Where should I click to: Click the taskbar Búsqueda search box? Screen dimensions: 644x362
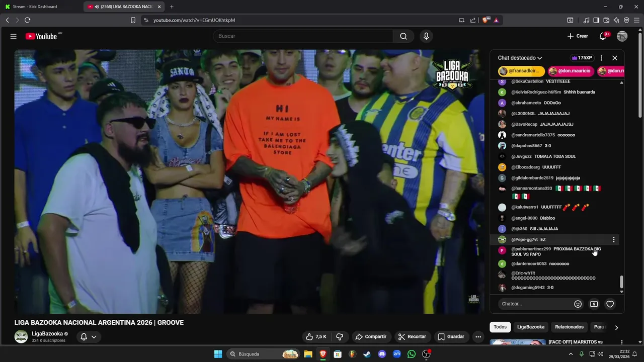point(263,354)
